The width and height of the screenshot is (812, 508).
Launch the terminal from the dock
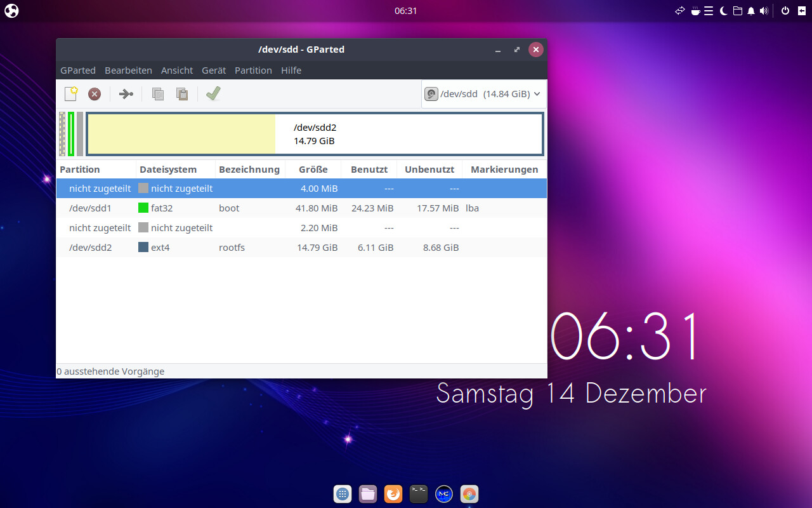click(419, 494)
